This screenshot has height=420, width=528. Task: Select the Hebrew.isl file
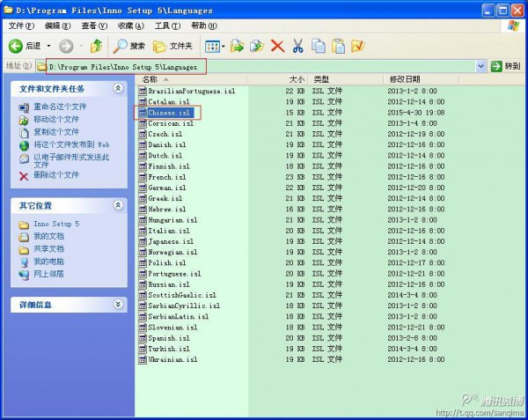[x=167, y=210]
